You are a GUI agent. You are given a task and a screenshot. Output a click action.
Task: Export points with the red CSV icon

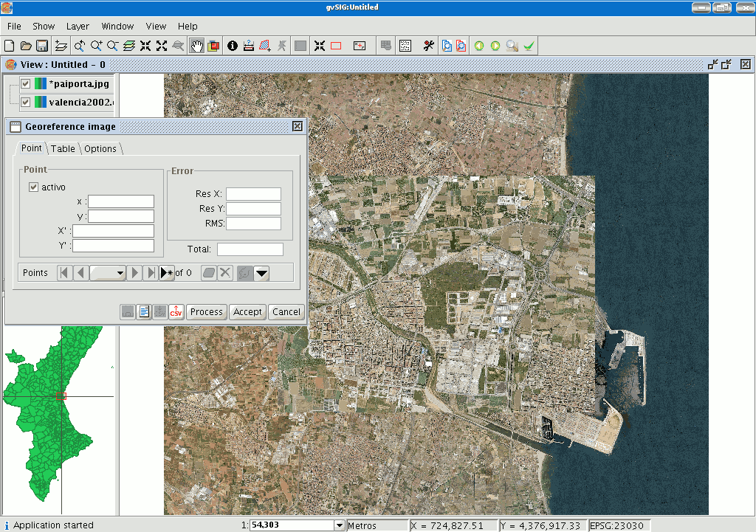coord(176,311)
